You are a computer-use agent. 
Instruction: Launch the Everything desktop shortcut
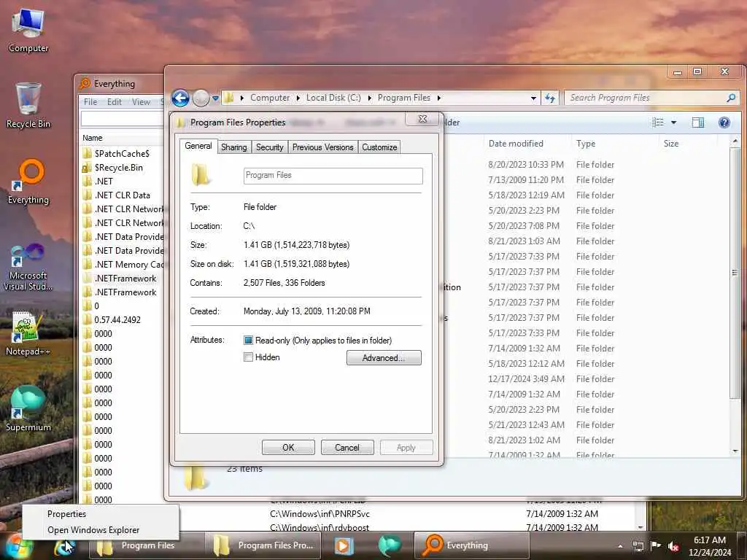[x=28, y=182]
